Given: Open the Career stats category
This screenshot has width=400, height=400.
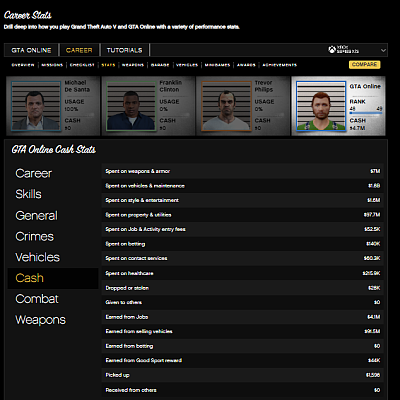Looking at the screenshot, I should pyautogui.click(x=33, y=173).
